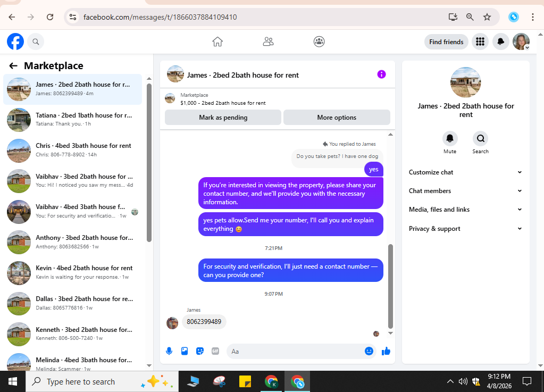Mute this chat with bell icon
The height and width of the screenshot is (392, 544).
click(x=450, y=139)
